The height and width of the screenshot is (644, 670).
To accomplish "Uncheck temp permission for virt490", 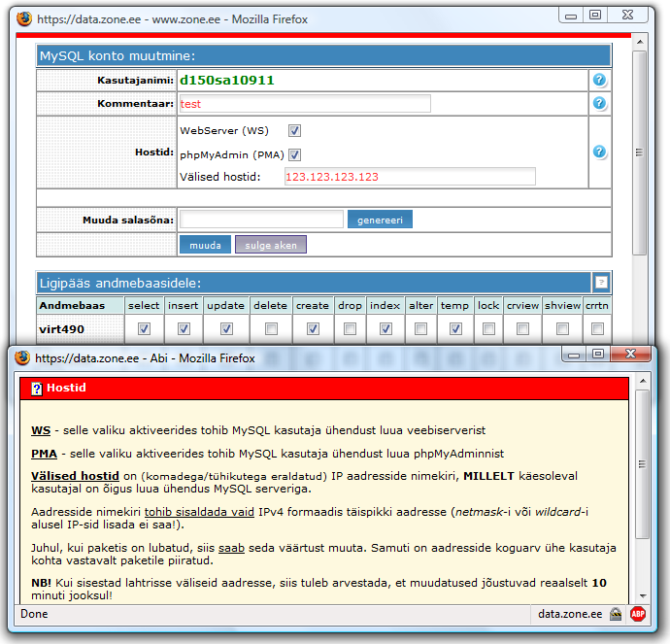I will (455, 328).
